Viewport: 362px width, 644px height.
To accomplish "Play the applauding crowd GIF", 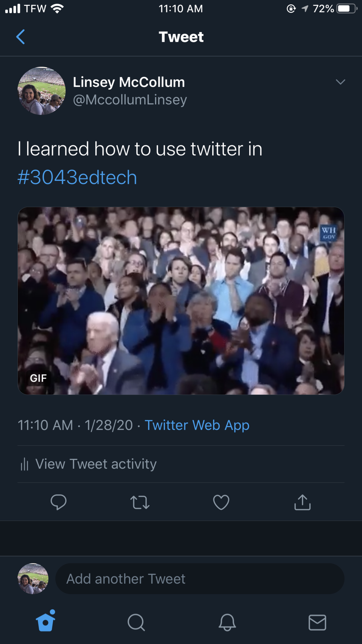I will [181, 301].
